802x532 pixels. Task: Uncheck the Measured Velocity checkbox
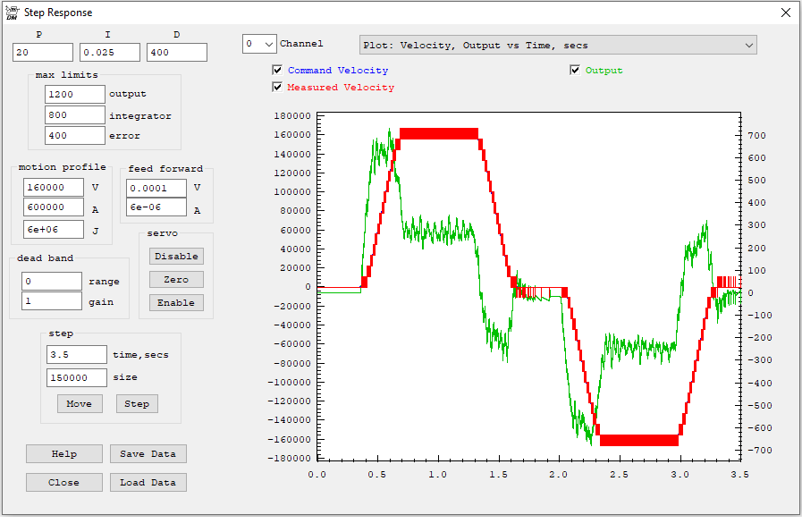tap(277, 88)
